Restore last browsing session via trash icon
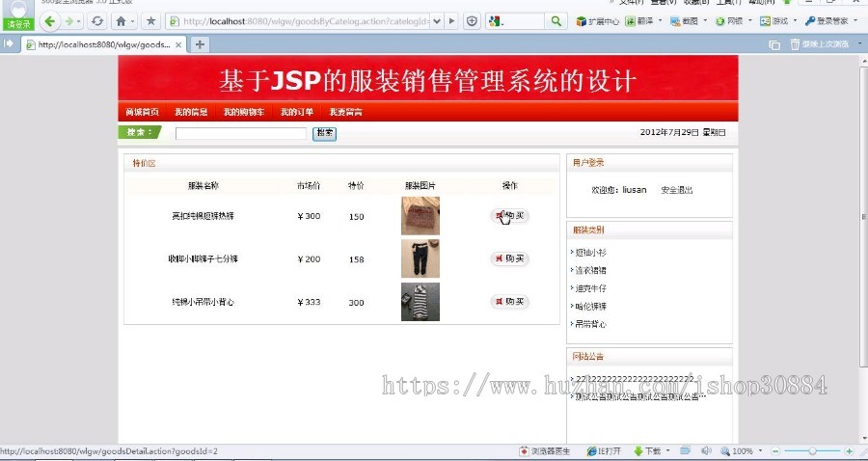 point(820,44)
